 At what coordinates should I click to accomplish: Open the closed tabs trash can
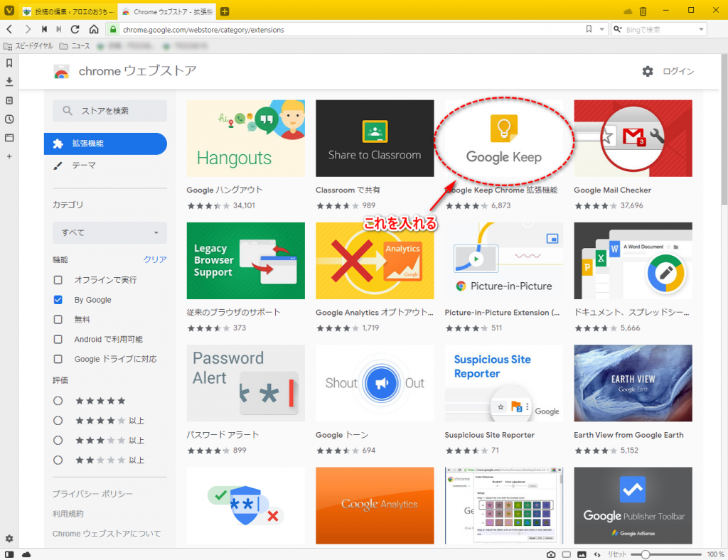tap(643, 11)
